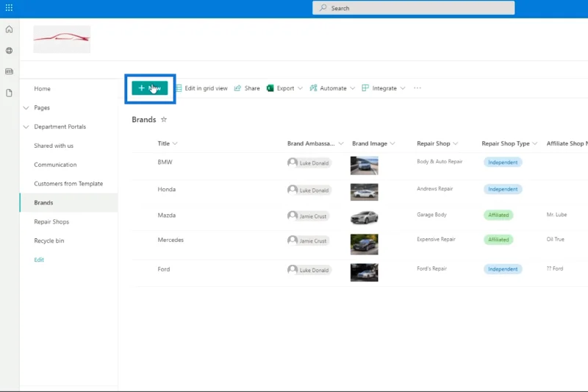588x392 pixels.
Task: Open the Integrate dropdown chevron
Action: tap(403, 88)
